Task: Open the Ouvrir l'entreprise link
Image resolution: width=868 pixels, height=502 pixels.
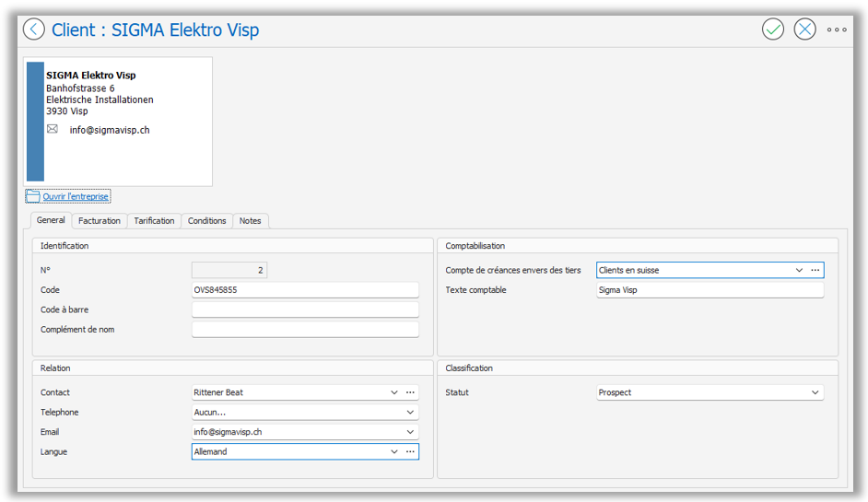Action: [x=76, y=196]
